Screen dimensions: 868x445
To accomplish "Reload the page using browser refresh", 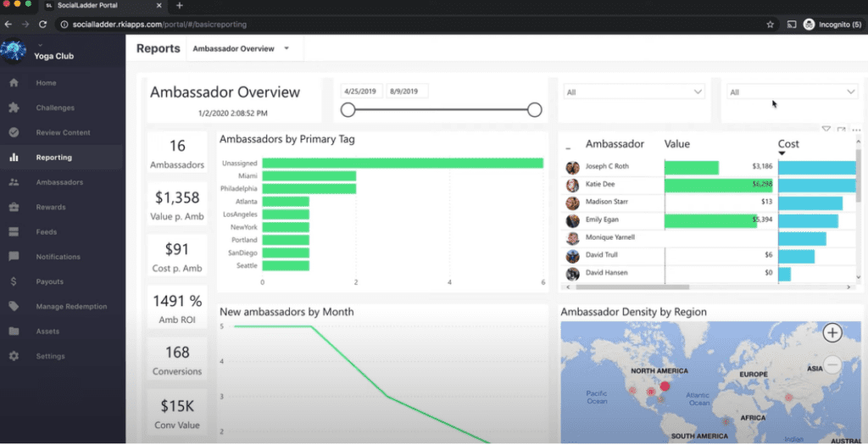I will click(42, 25).
